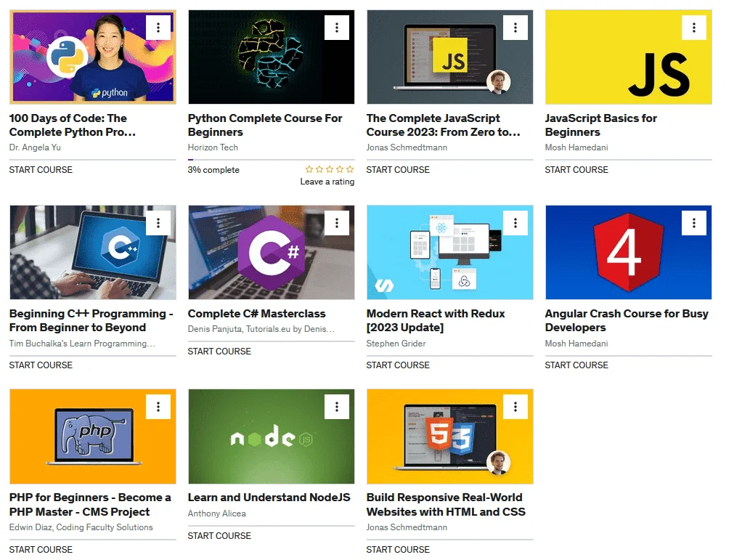Click Leave a rating link
This screenshot has height=560, width=750.
tap(327, 182)
